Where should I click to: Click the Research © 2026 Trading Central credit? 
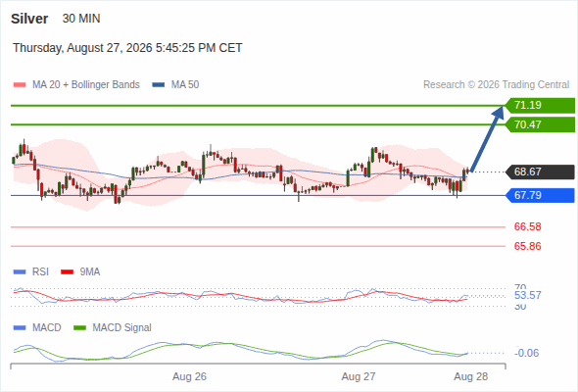click(496, 85)
